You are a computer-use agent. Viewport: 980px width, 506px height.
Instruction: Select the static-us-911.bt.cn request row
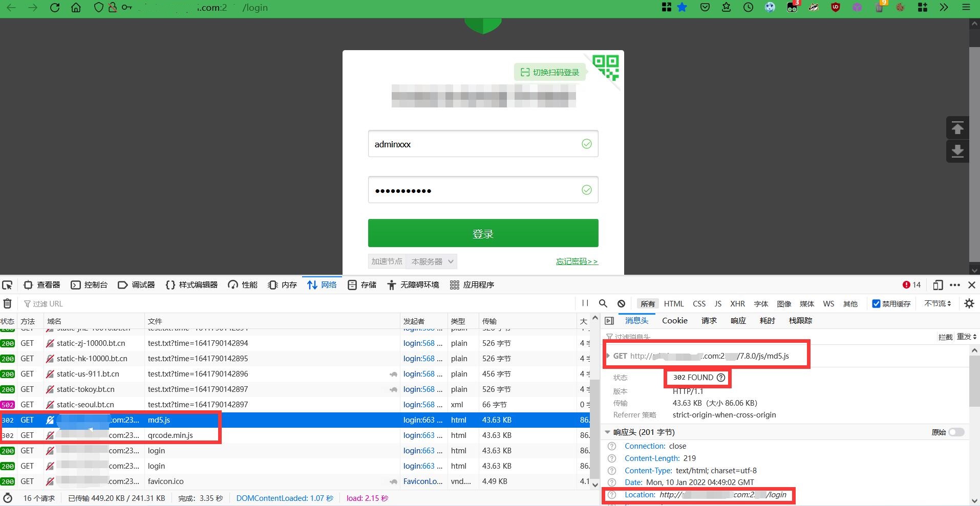[x=294, y=374]
